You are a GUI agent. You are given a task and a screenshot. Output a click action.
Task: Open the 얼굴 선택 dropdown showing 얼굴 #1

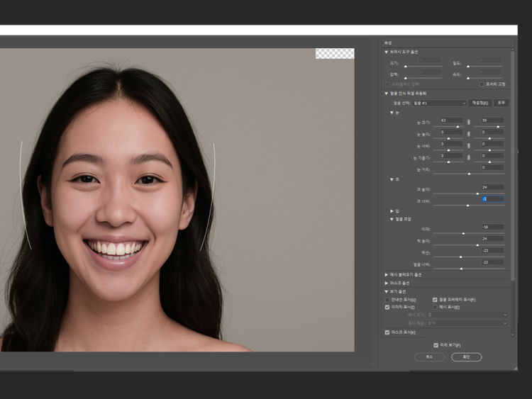coord(439,103)
